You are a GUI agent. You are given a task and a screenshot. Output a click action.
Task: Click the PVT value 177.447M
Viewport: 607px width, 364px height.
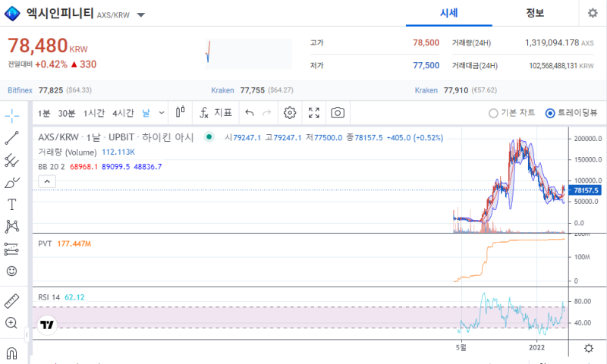click(74, 243)
